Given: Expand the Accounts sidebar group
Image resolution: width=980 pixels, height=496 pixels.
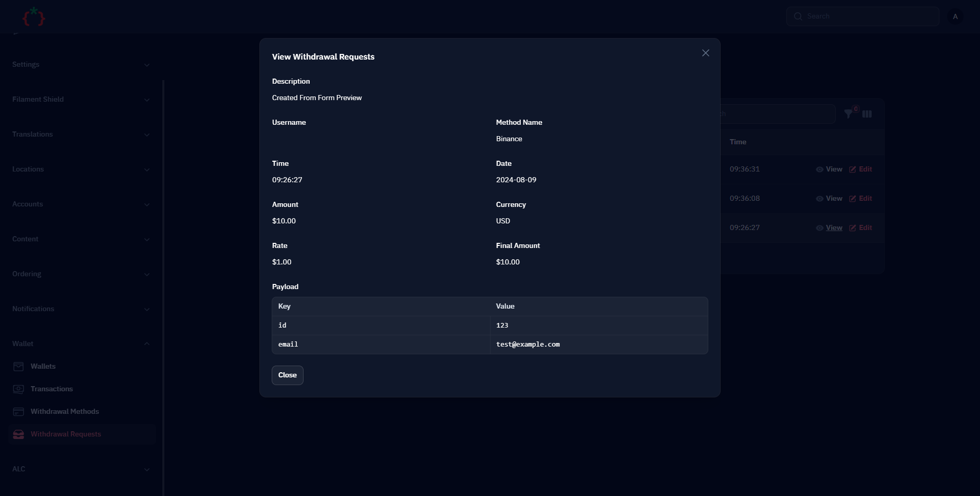Looking at the screenshot, I should pyautogui.click(x=81, y=204).
